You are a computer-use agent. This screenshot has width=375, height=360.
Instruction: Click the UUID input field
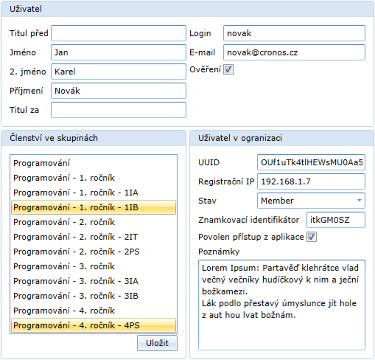311,162
